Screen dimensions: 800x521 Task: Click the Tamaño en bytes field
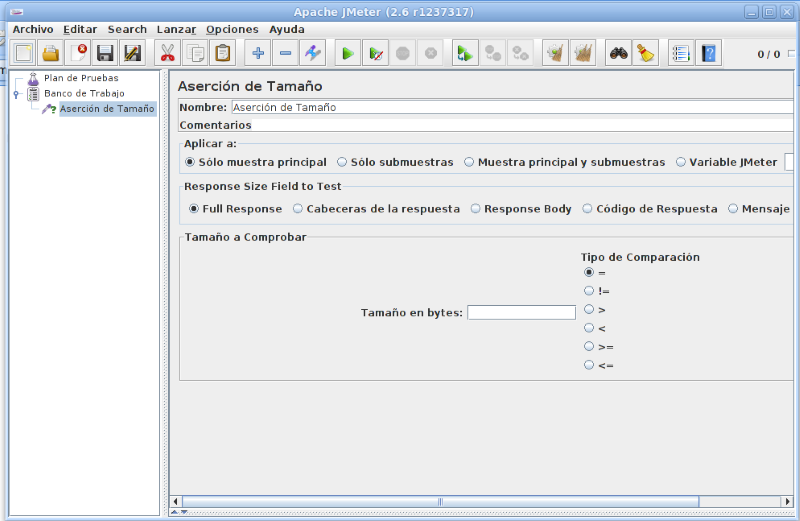(x=521, y=312)
